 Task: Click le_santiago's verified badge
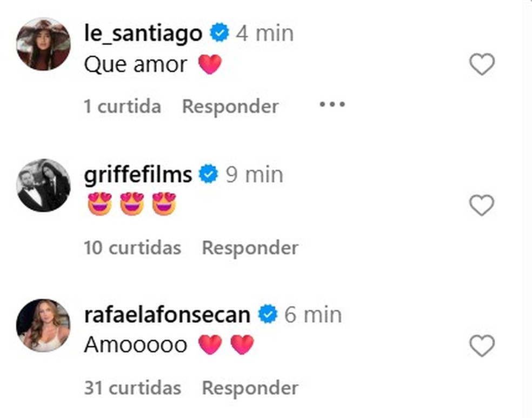tap(220, 32)
